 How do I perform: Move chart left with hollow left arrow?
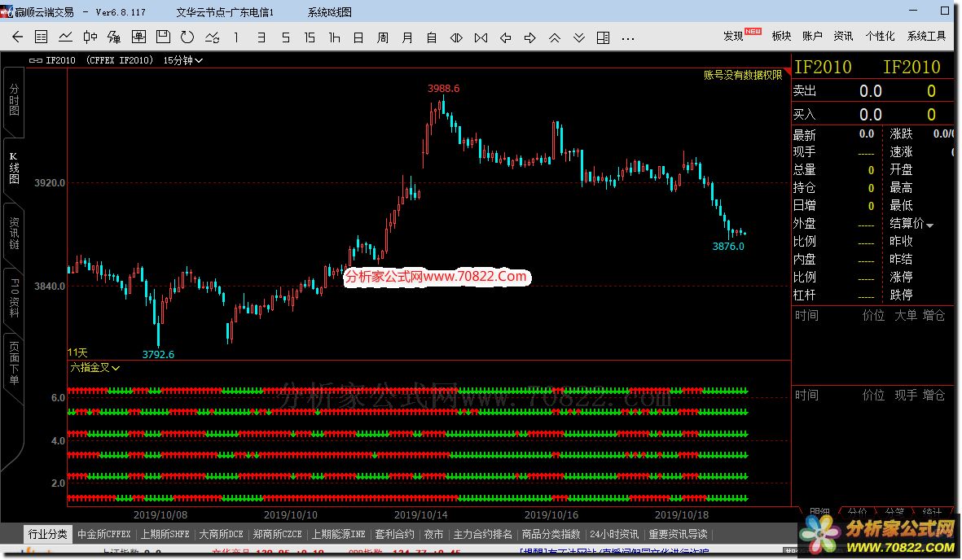[x=506, y=37]
